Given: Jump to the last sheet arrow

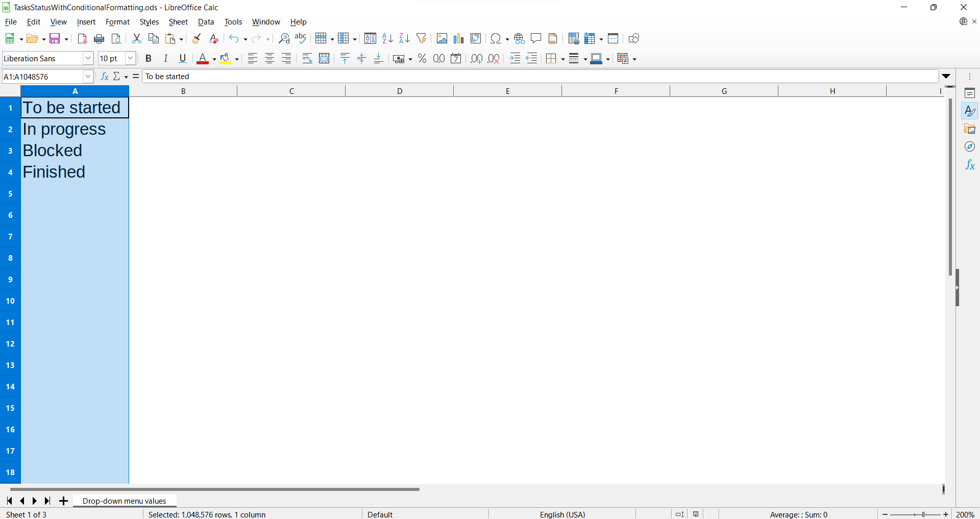Looking at the screenshot, I should tap(47, 501).
